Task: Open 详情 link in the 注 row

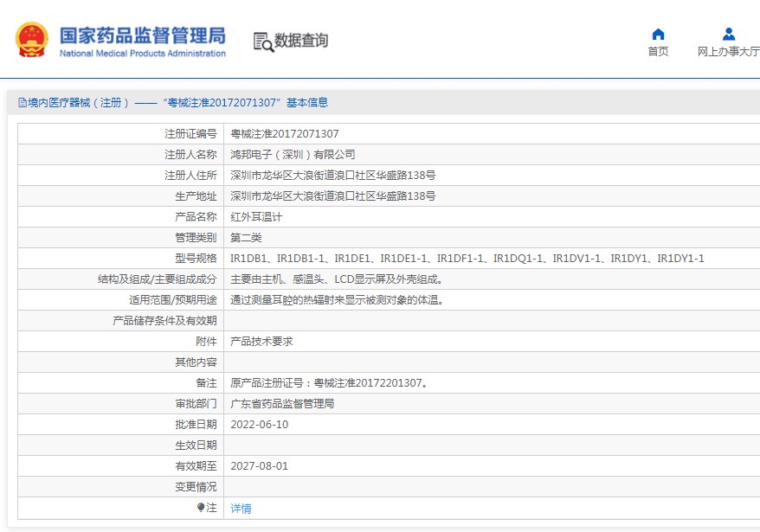Action: [241, 509]
